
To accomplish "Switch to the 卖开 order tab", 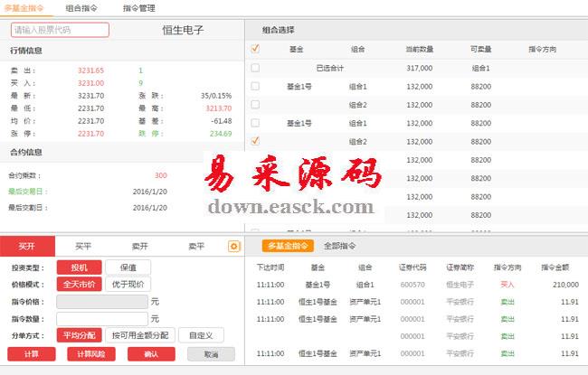I will 139,246.
